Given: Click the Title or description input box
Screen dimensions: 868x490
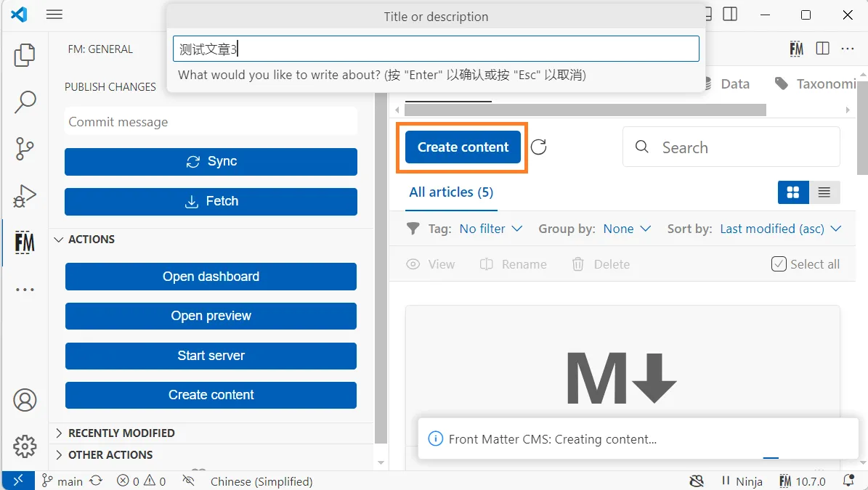Looking at the screenshot, I should coord(436,49).
